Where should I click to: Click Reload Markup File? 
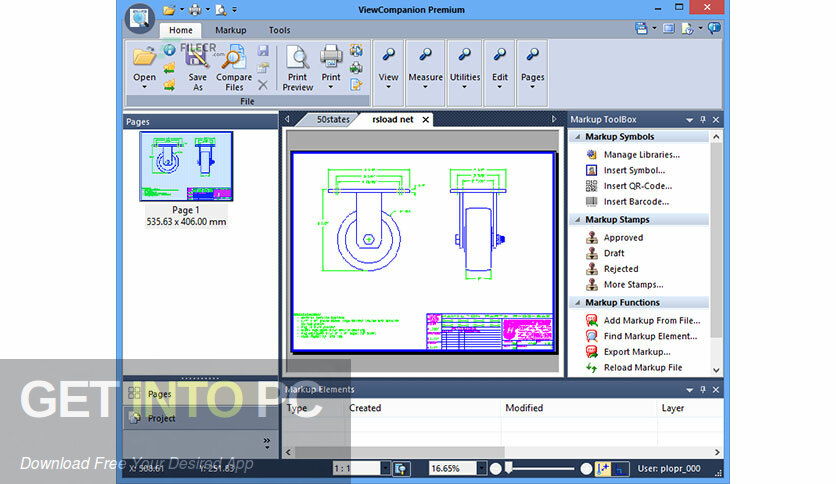(x=634, y=368)
